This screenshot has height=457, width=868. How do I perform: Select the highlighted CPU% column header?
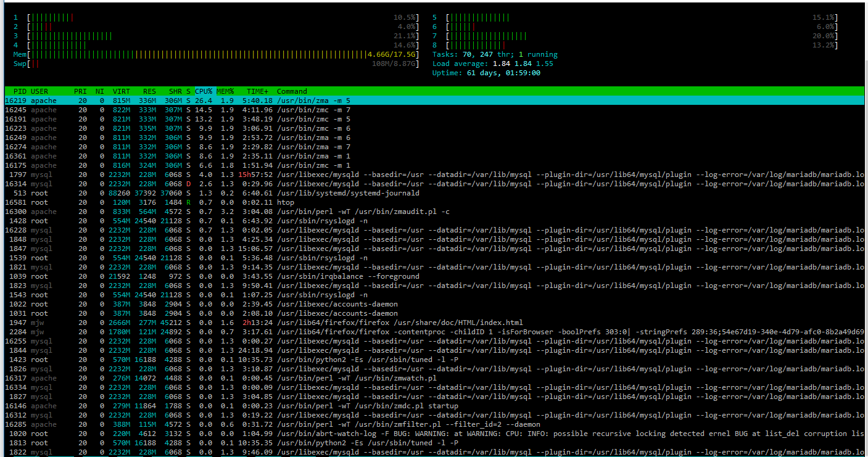204,91
